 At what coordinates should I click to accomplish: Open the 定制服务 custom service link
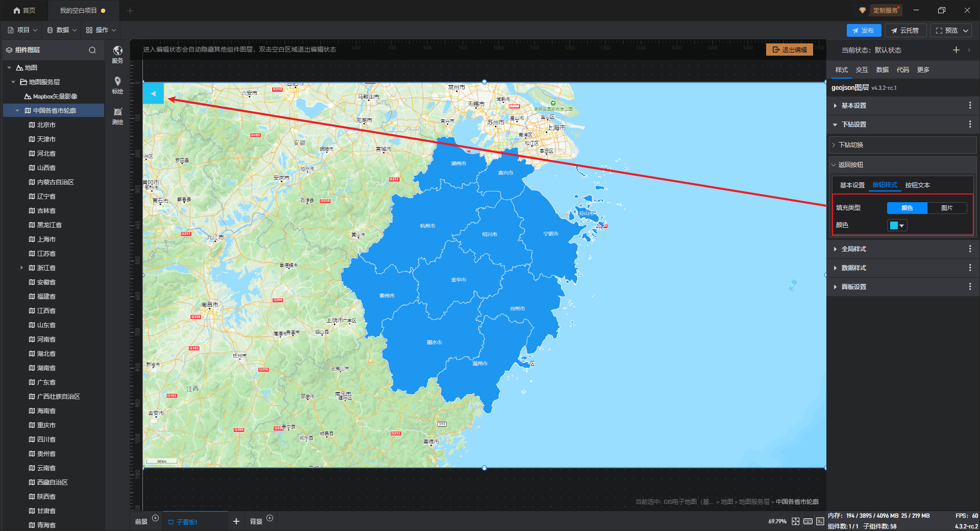pos(886,10)
